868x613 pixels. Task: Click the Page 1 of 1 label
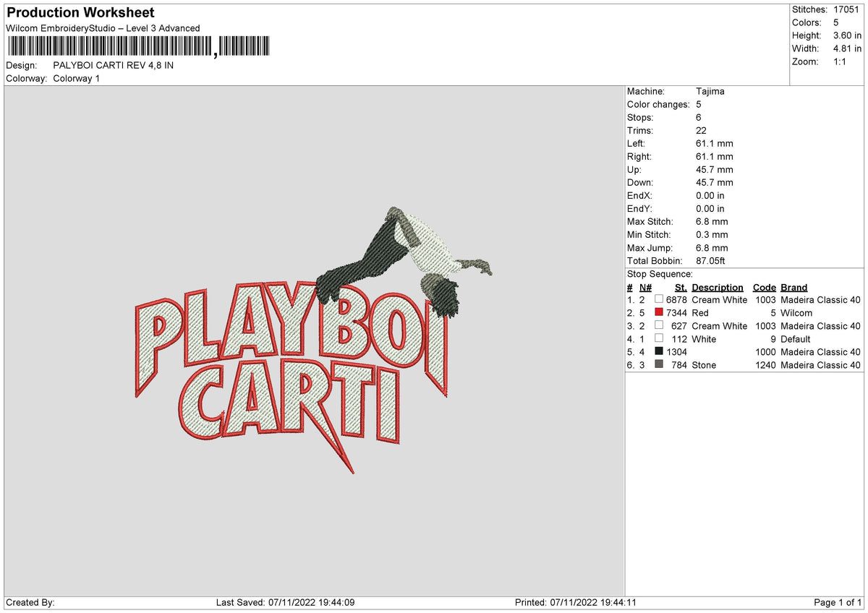(838, 601)
